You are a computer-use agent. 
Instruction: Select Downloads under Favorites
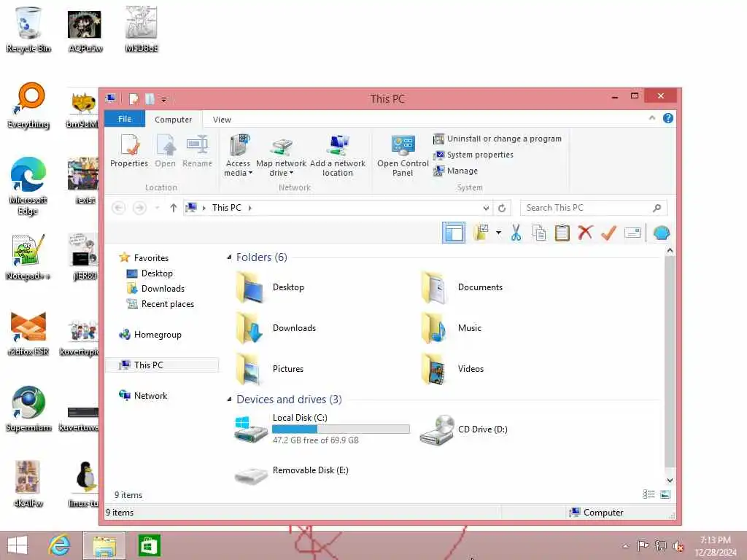click(x=163, y=289)
